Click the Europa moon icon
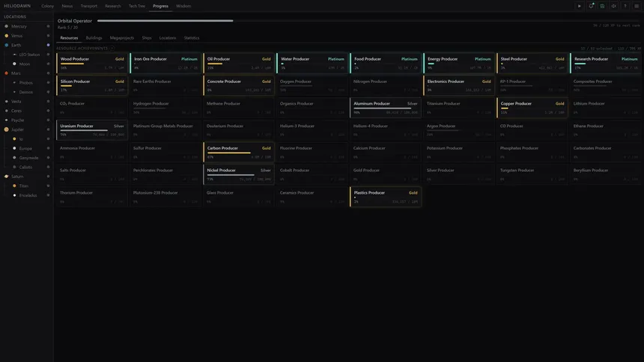644x362 pixels. [14, 149]
